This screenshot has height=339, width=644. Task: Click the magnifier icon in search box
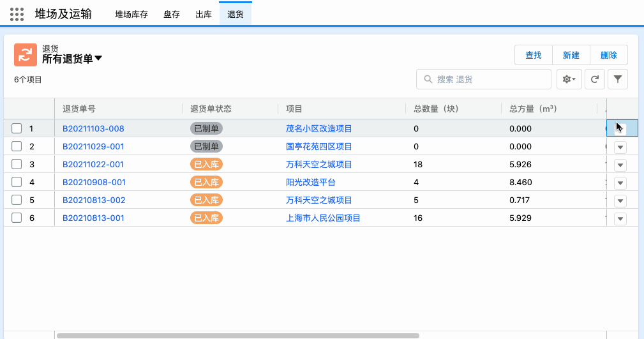click(x=428, y=79)
